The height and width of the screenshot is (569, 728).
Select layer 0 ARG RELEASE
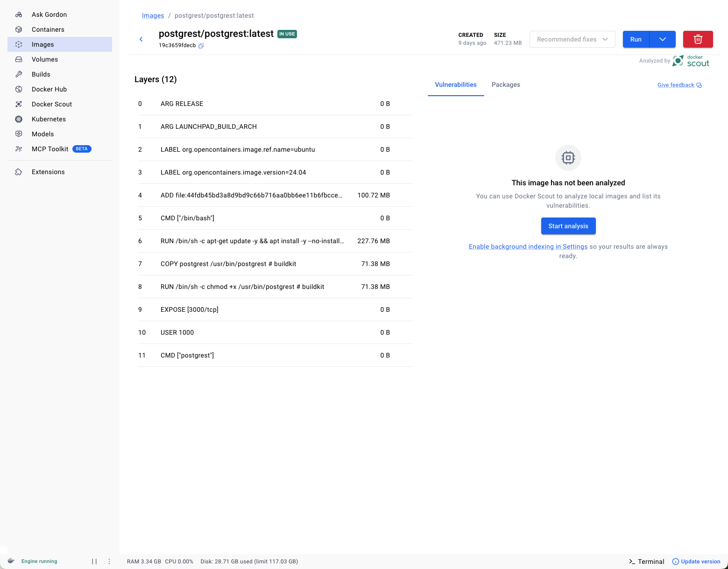276,104
